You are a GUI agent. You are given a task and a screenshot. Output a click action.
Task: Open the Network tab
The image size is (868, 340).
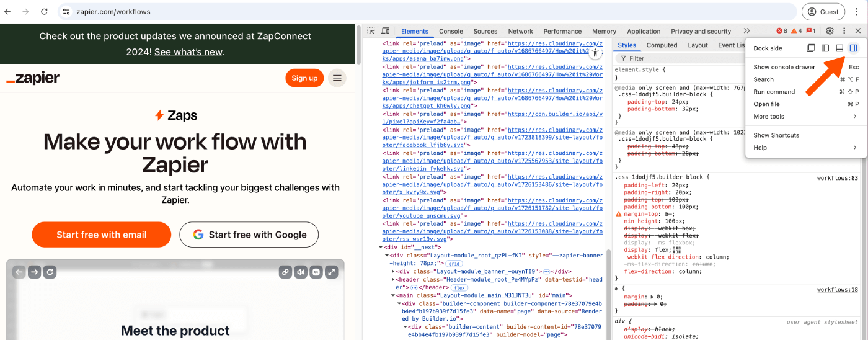pyautogui.click(x=521, y=31)
